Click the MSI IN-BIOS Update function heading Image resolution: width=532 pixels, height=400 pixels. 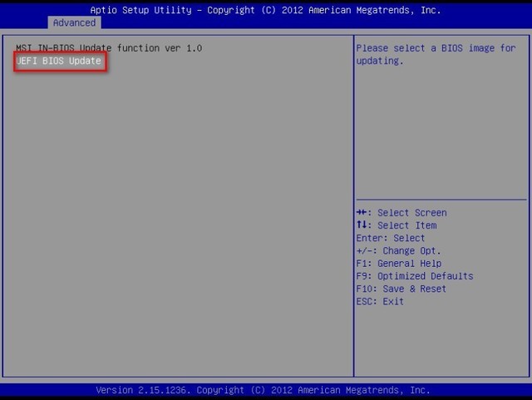[x=108, y=48]
